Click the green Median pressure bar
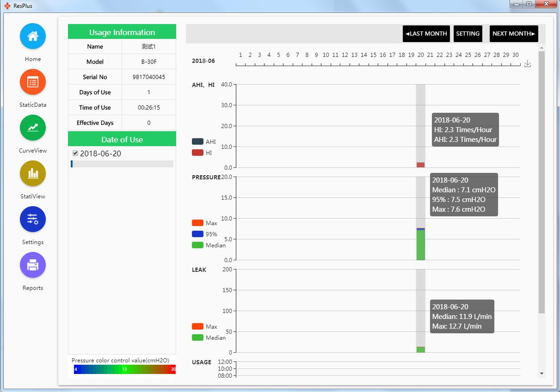560x392 pixels. coord(420,246)
